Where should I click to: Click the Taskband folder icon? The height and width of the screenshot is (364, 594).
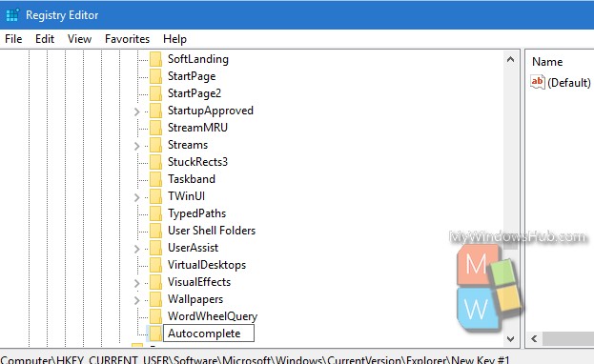(155, 179)
